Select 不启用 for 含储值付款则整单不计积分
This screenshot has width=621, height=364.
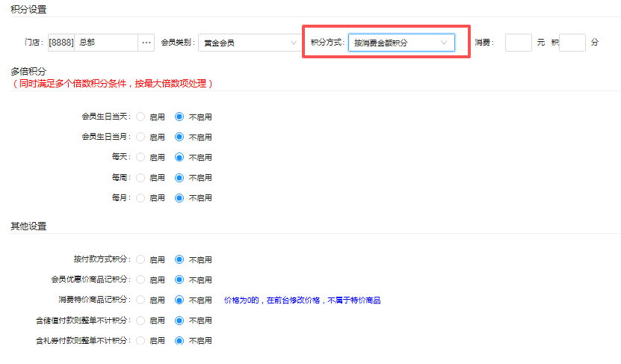point(179,320)
